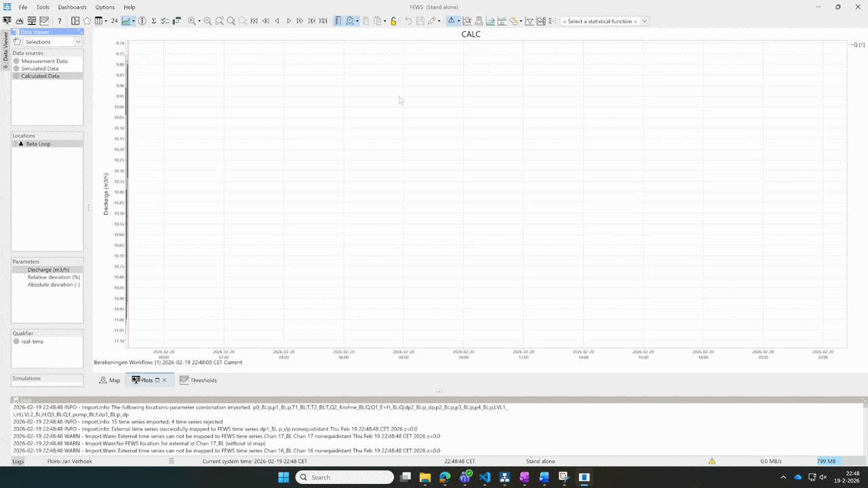Click the zoom in magnifier icon

pyautogui.click(x=192, y=21)
